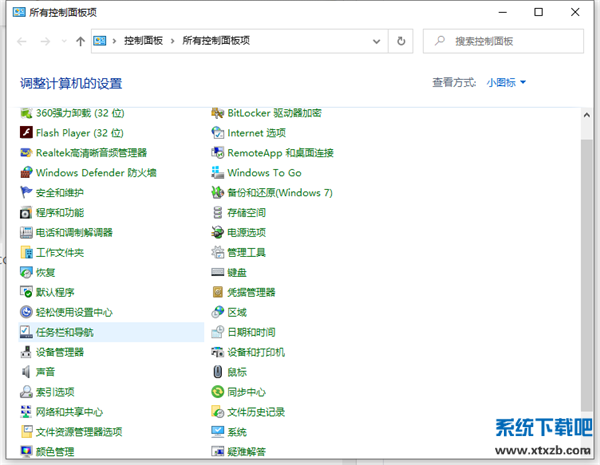The width and height of the screenshot is (600, 465).
Task: Open the 声音 speaker icon
Action: (27, 372)
